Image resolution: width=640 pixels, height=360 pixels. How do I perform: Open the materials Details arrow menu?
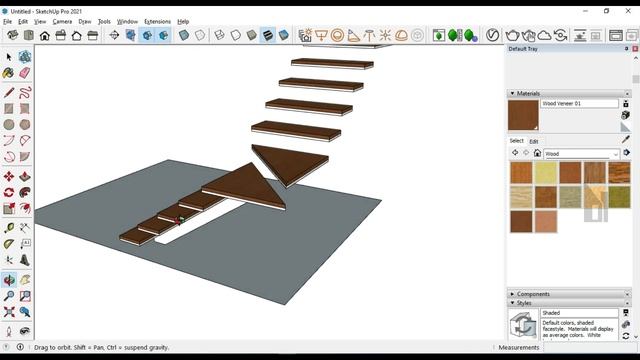click(627, 153)
